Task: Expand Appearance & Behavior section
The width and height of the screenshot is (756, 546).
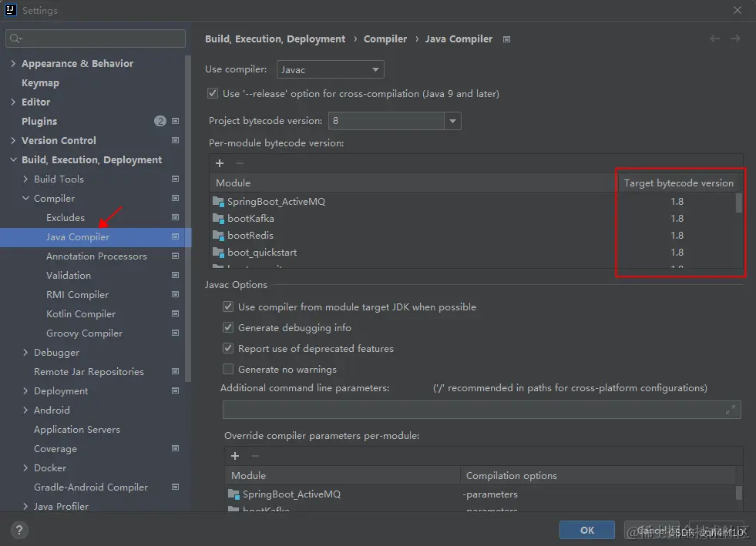Action: click(x=13, y=64)
